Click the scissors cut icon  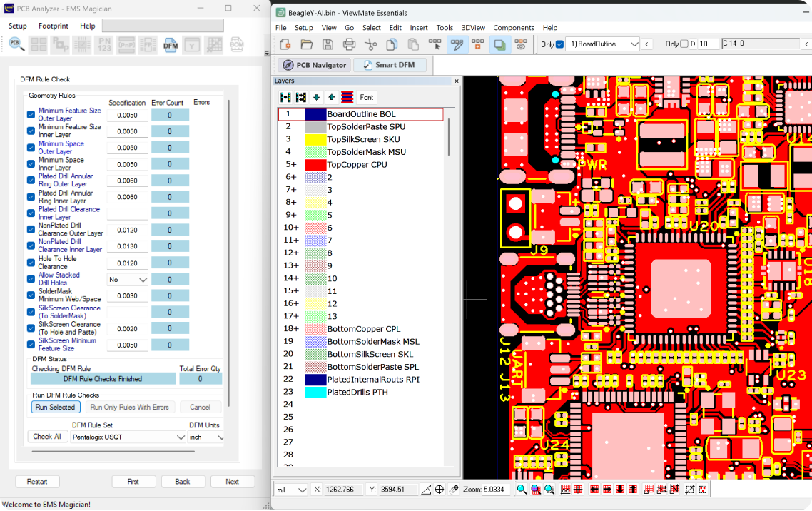click(x=370, y=44)
